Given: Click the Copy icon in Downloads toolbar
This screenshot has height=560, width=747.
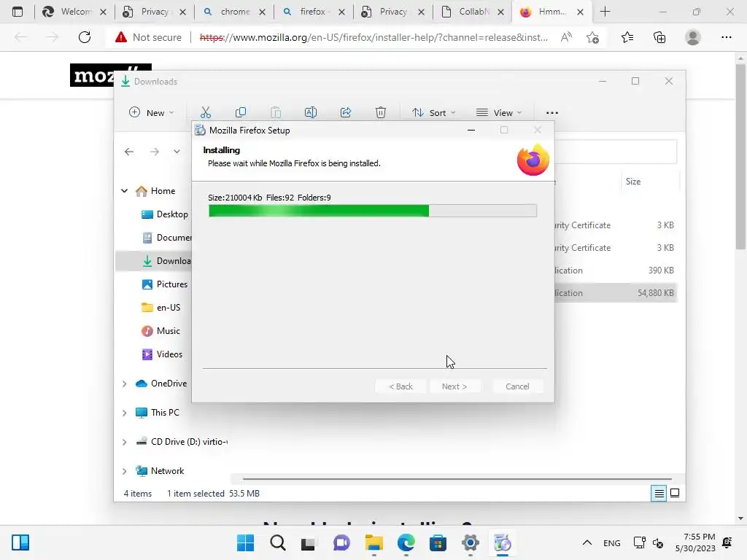Looking at the screenshot, I should pyautogui.click(x=241, y=112).
